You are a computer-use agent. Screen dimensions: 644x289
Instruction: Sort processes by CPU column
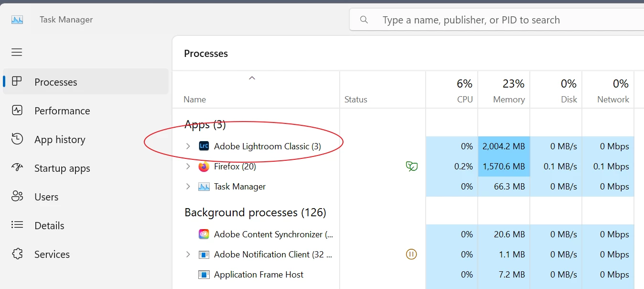pyautogui.click(x=452, y=90)
